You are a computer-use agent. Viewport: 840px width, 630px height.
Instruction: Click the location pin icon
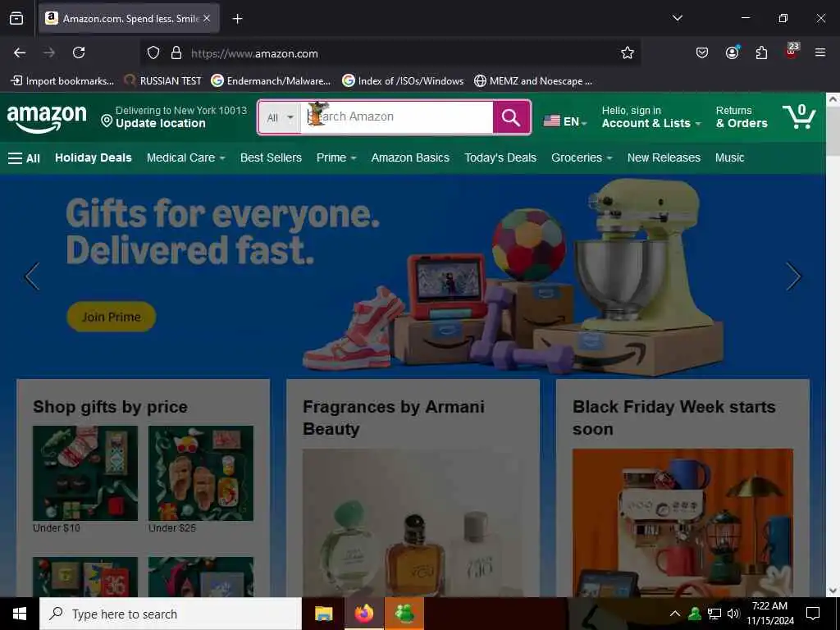(107, 121)
